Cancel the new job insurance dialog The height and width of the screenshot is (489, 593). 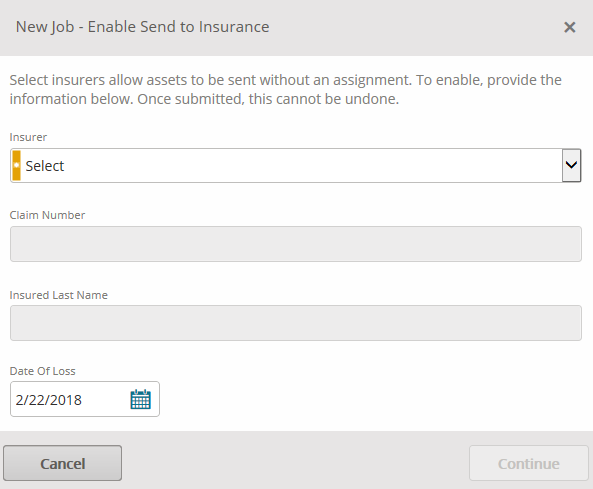coord(62,463)
